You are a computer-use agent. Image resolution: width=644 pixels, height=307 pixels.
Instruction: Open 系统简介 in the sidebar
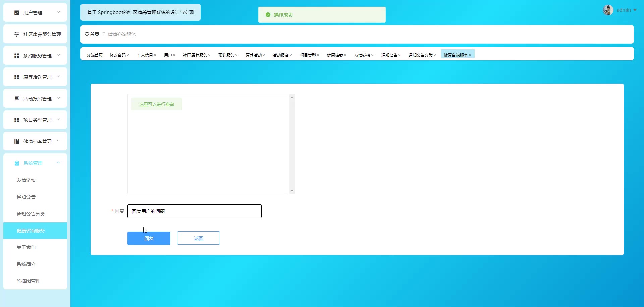[35, 264]
